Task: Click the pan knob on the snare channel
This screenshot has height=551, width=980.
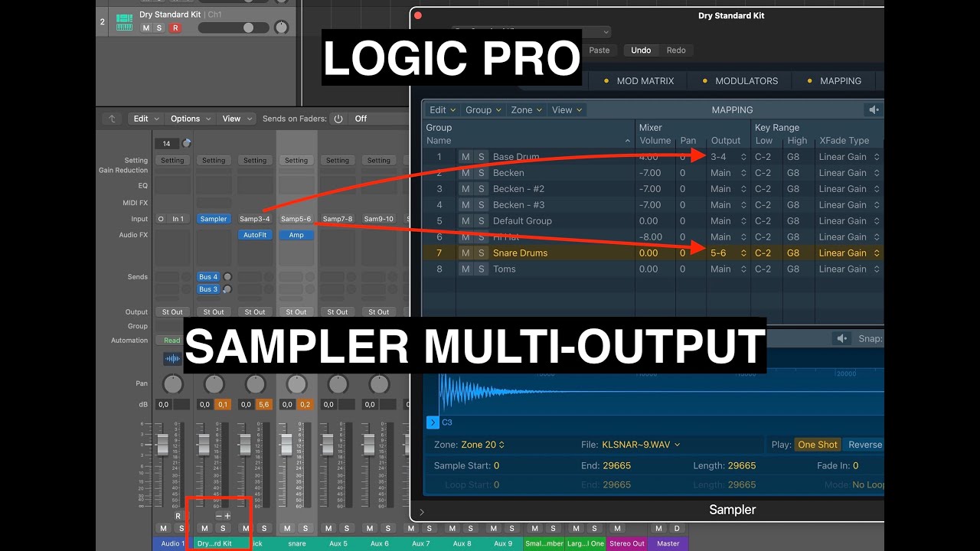Action: point(296,384)
